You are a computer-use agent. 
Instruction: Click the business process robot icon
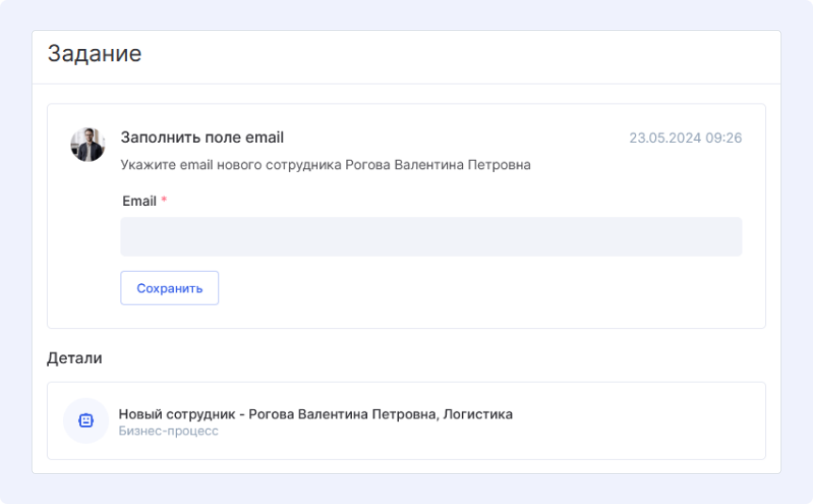click(86, 421)
